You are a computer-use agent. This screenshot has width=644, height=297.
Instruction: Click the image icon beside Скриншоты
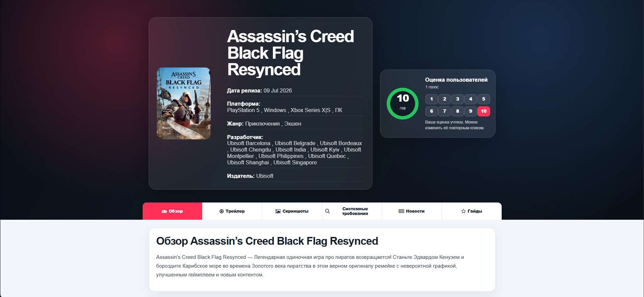tap(278, 211)
